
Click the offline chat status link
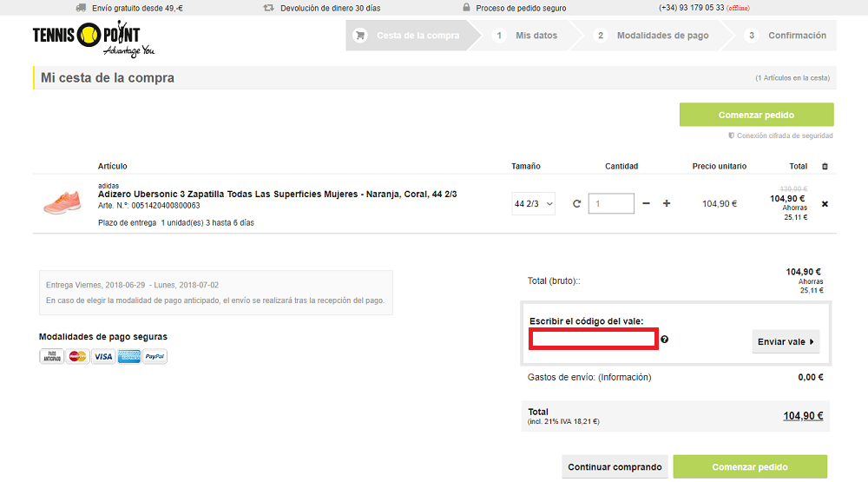(x=738, y=8)
